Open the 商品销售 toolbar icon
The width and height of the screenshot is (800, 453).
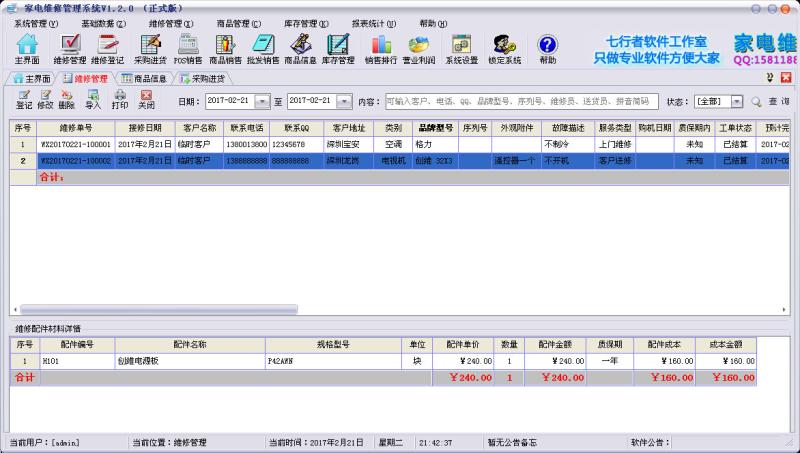point(225,49)
